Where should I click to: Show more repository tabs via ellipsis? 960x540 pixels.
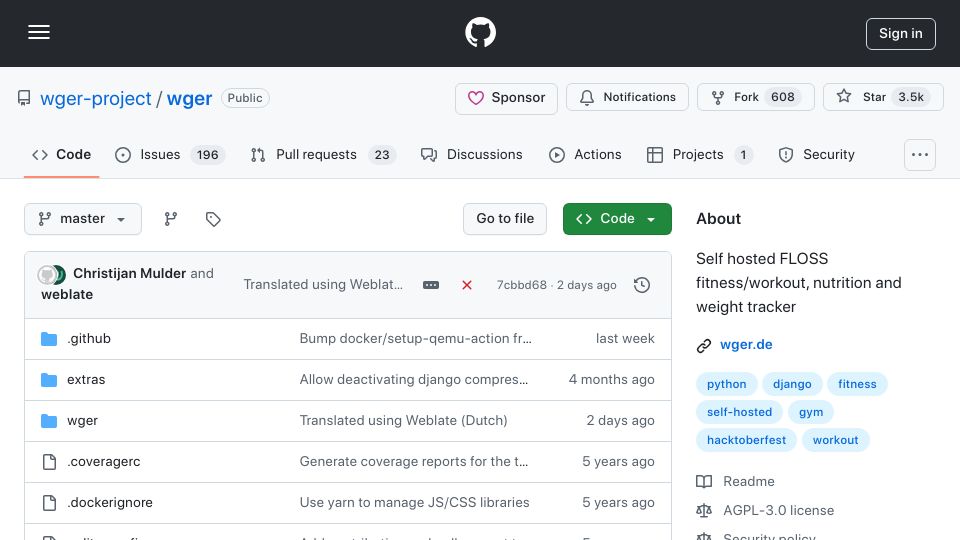[920, 155]
